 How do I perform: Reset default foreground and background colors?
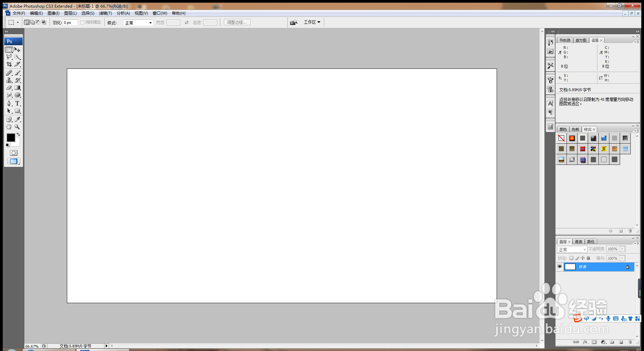point(7,145)
